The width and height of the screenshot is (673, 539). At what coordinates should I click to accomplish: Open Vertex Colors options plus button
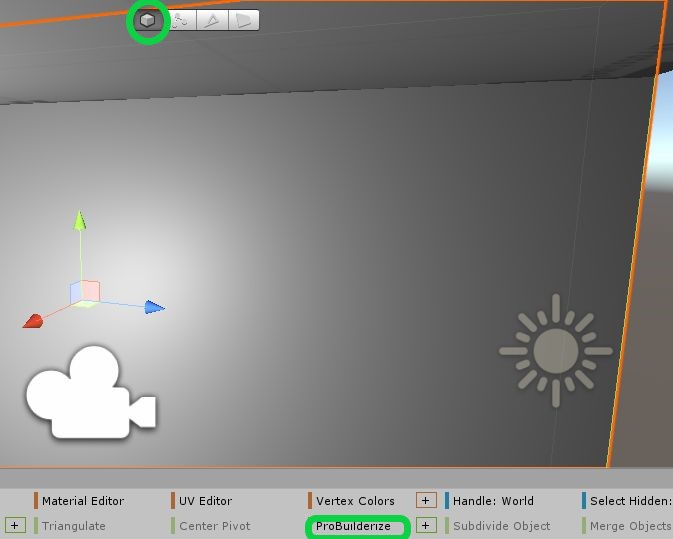coord(425,500)
